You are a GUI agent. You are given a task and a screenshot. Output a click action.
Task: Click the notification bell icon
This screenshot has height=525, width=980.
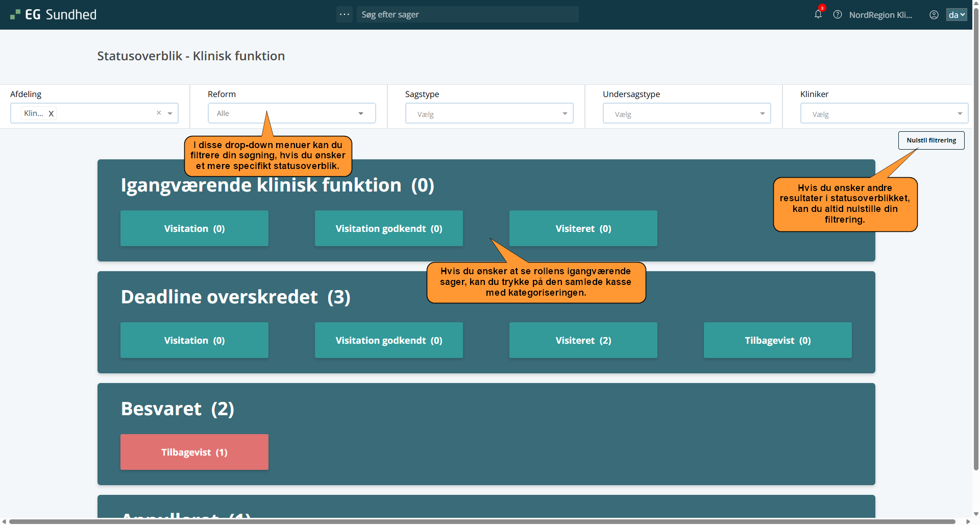[x=818, y=14]
